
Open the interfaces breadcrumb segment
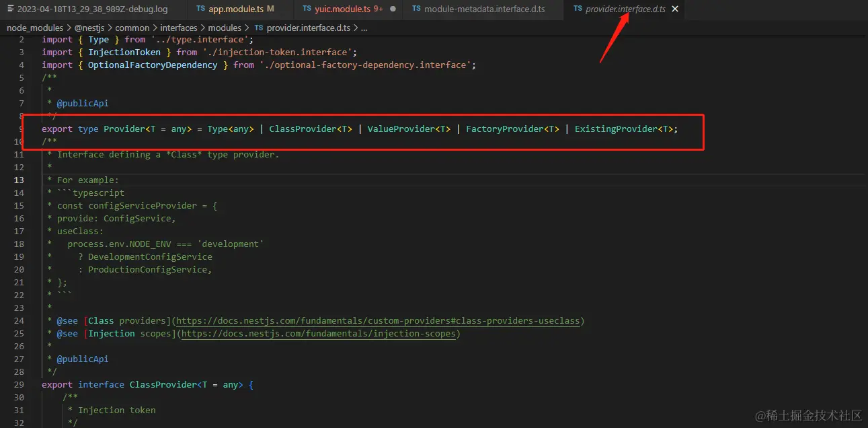(x=179, y=28)
